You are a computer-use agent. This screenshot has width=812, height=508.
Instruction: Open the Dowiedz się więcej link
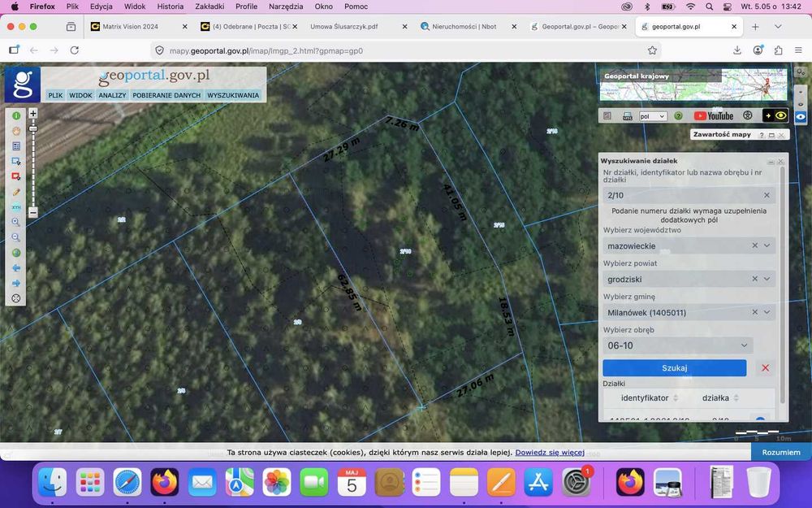click(x=550, y=453)
